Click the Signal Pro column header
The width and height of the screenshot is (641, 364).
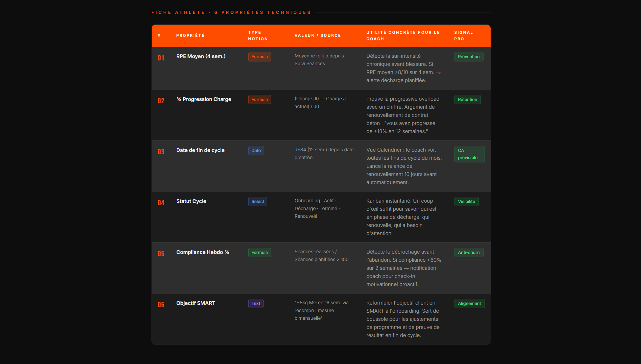(463, 35)
